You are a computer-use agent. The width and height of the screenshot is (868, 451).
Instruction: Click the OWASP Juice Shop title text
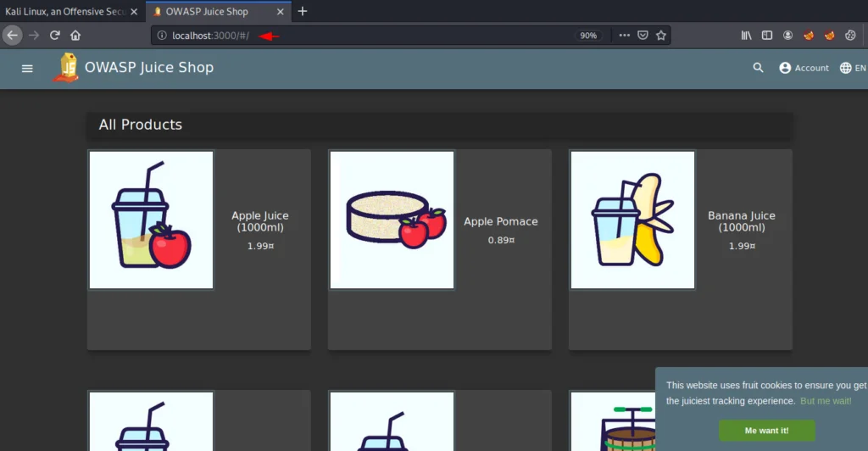(149, 68)
